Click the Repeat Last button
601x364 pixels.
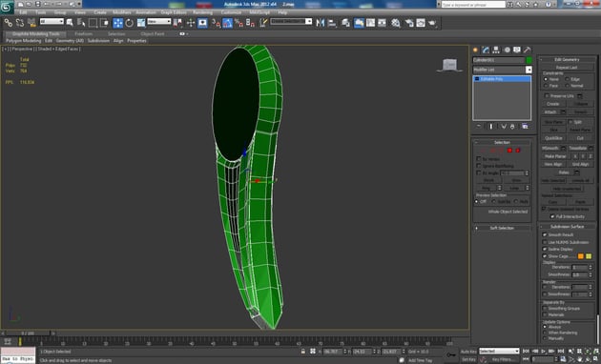tap(566, 68)
